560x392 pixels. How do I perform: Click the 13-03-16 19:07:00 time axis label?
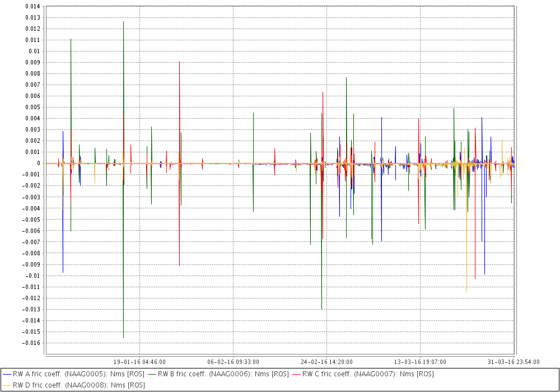click(421, 362)
